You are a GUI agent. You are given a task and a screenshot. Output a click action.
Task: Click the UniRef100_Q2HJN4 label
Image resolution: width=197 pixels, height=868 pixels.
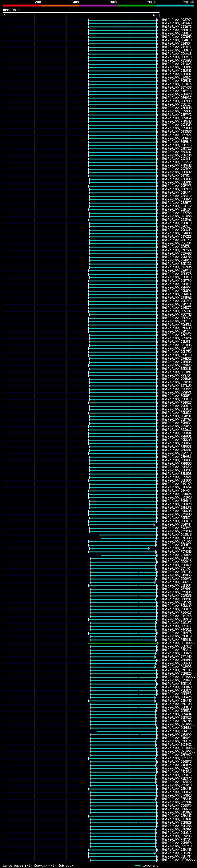coord(177,856)
